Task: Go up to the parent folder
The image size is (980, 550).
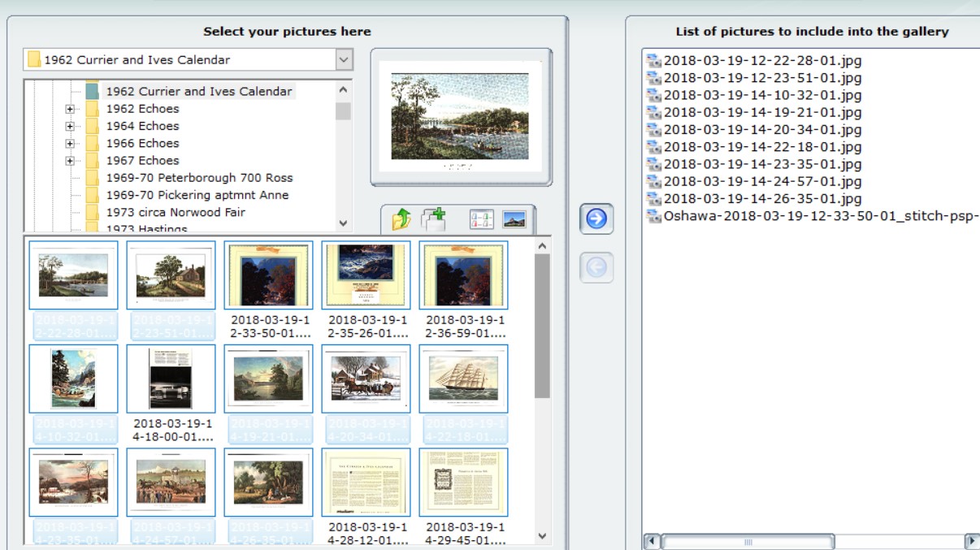Action: click(401, 219)
